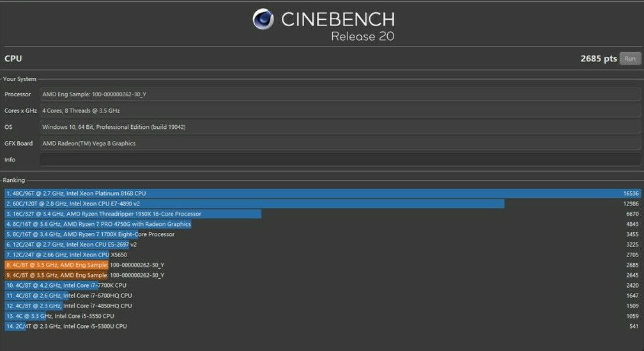The width and height of the screenshot is (644, 351).
Task: Select the AMD Eng Sample 2645 row
Action: click(x=323, y=275)
